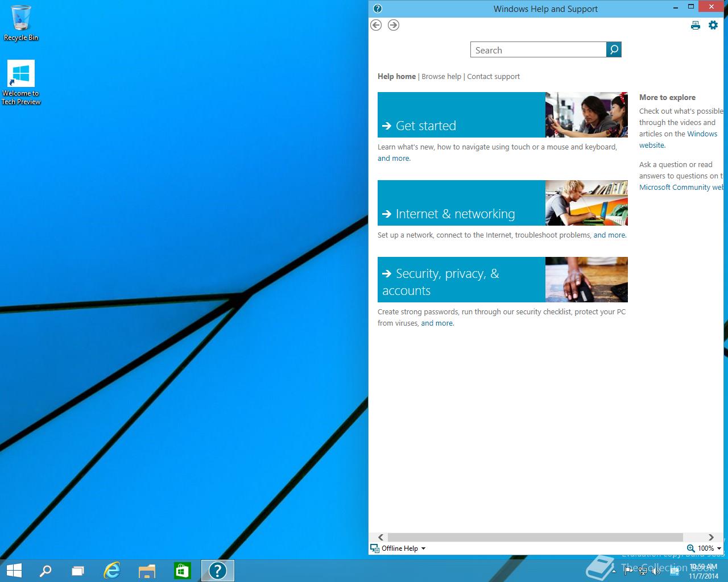The height and width of the screenshot is (582, 728).
Task: Open Contact support section
Action: 493,76
